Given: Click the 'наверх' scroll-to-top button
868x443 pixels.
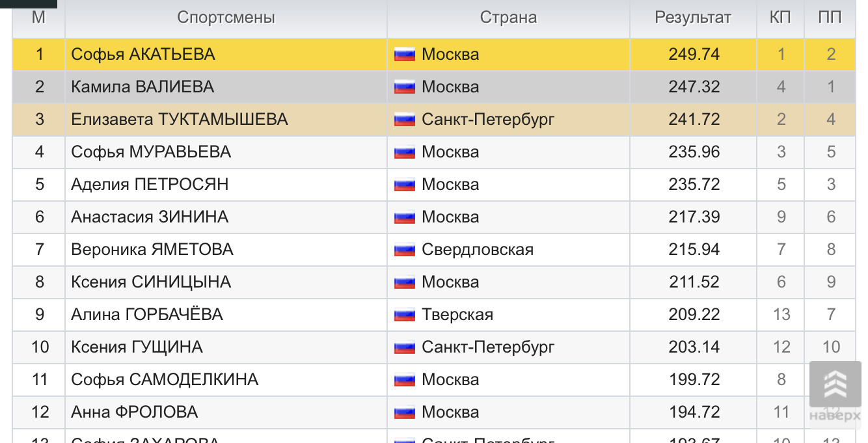Looking at the screenshot, I should click(835, 392).
